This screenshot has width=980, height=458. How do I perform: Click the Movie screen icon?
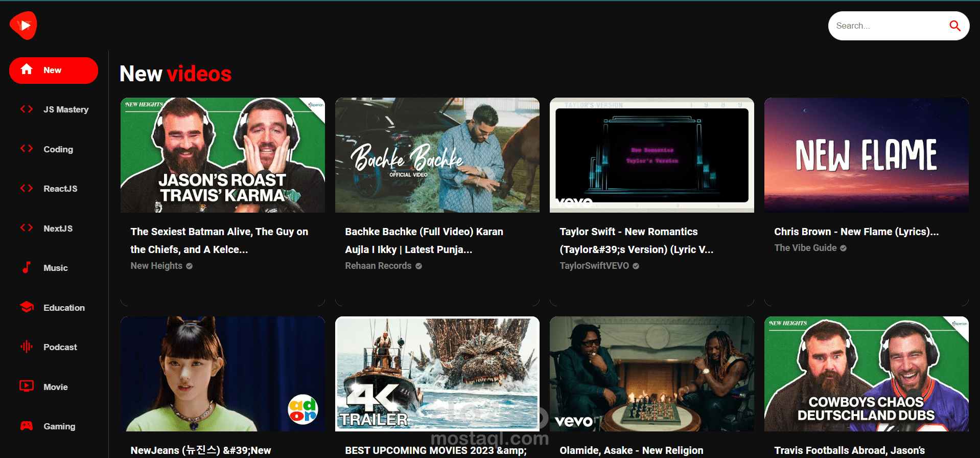coord(27,386)
